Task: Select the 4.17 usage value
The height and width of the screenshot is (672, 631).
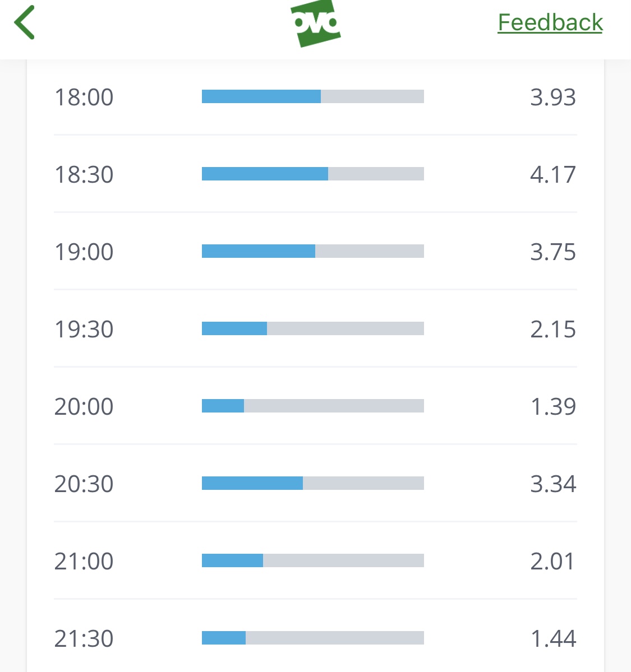Action: click(553, 174)
